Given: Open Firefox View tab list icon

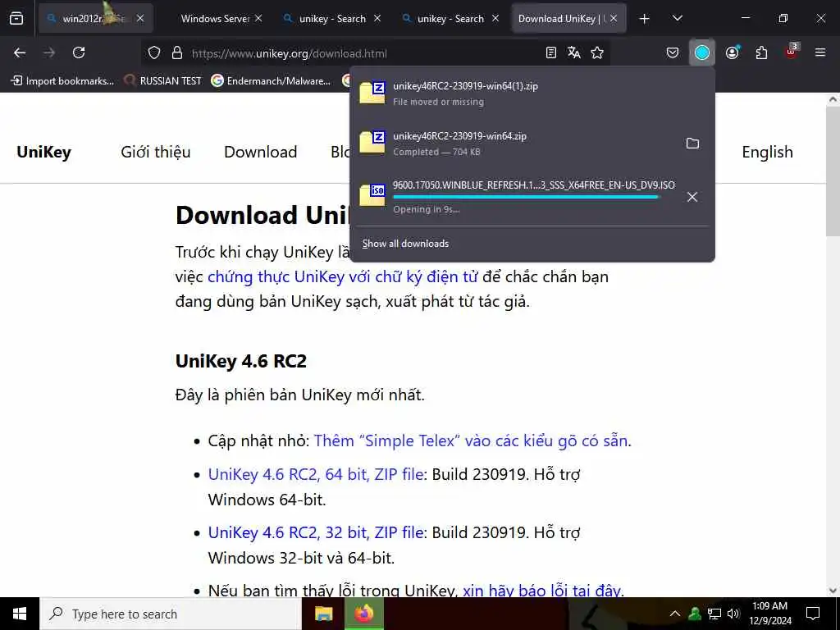Looking at the screenshot, I should point(16,18).
